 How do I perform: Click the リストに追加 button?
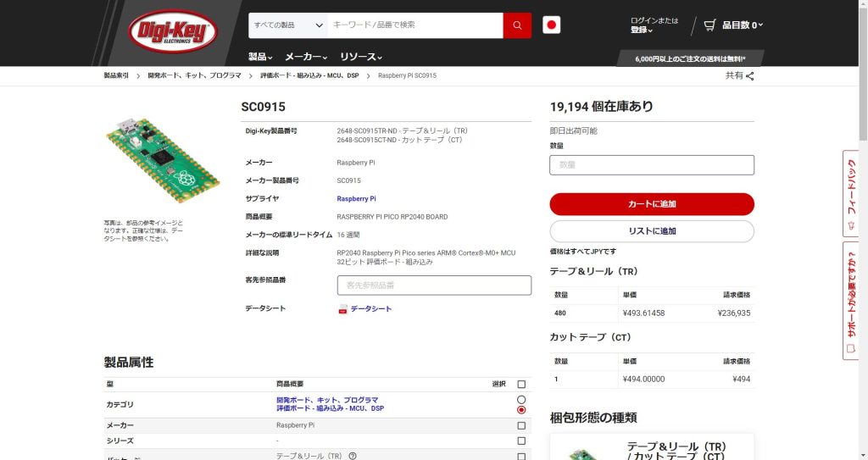pyautogui.click(x=652, y=231)
